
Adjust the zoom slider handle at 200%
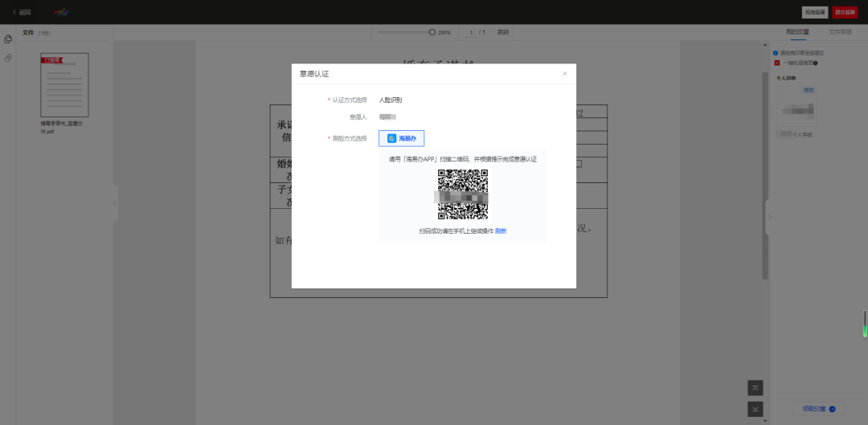[x=432, y=32]
